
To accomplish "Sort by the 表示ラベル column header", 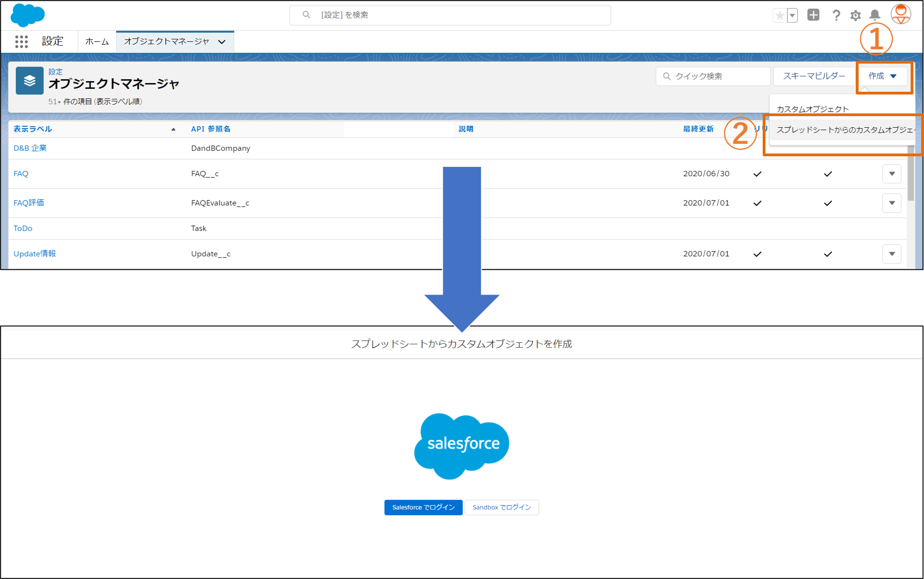I will point(32,129).
